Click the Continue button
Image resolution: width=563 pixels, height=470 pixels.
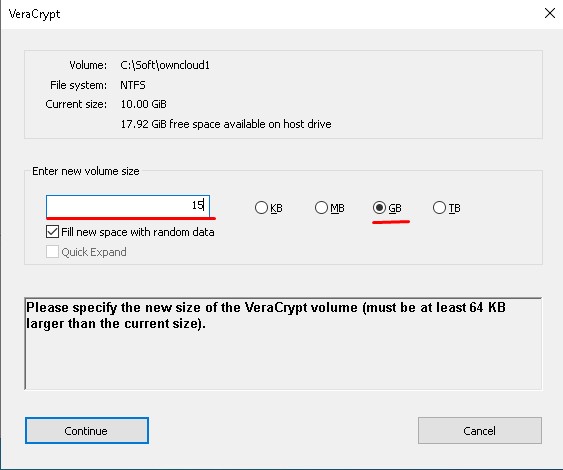coord(87,431)
